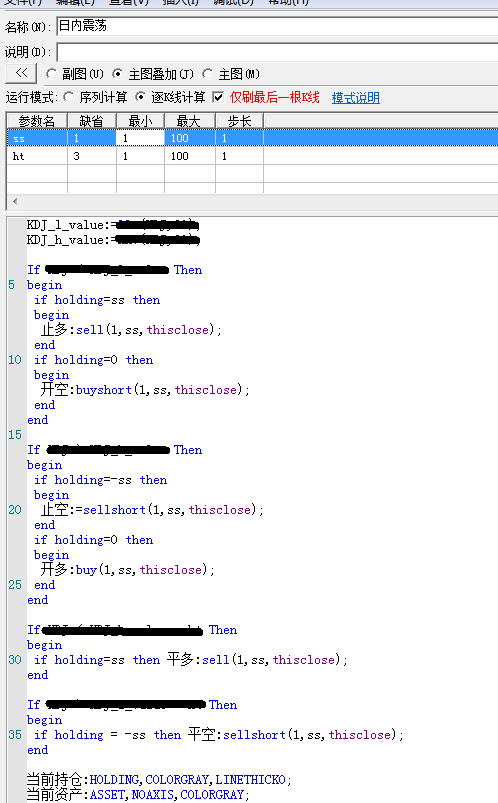Choose 逐K线计算 run mode
The image size is (498, 803).
tap(140, 97)
